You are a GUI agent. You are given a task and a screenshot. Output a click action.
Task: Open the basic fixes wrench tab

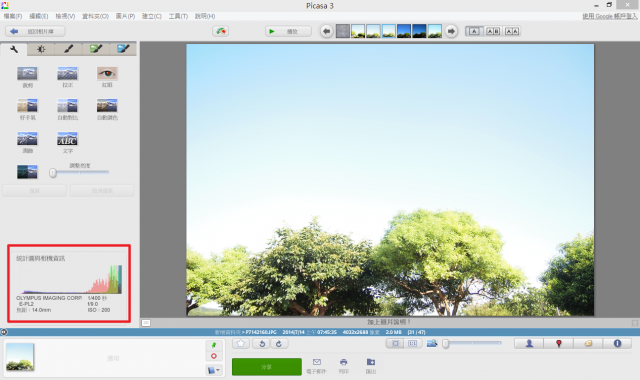pyautogui.click(x=14, y=49)
